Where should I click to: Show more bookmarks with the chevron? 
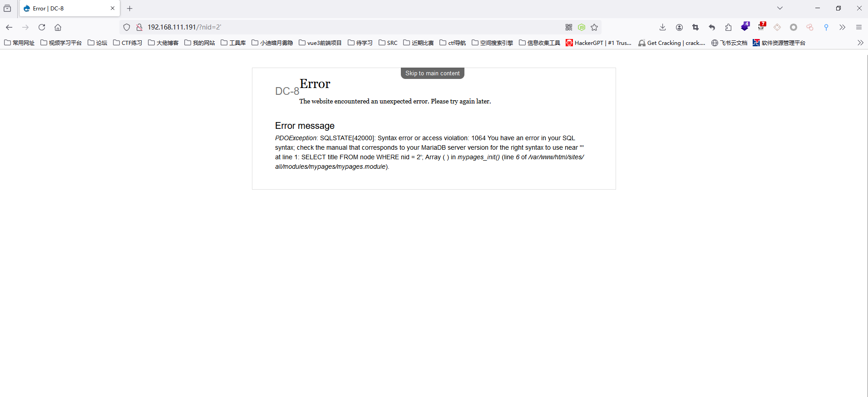coord(860,43)
